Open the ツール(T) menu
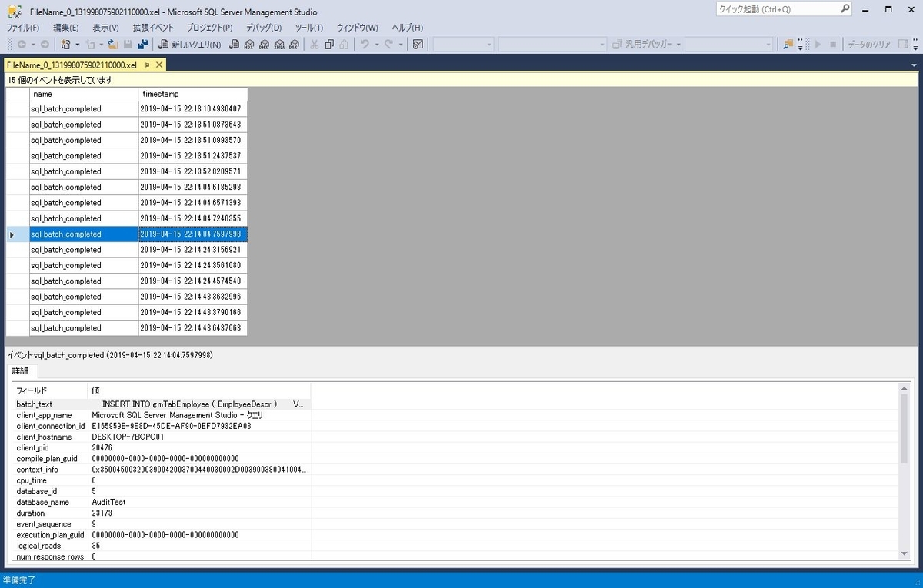Screen dimensions: 923x588 pyautogui.click(x=309, y=28)
